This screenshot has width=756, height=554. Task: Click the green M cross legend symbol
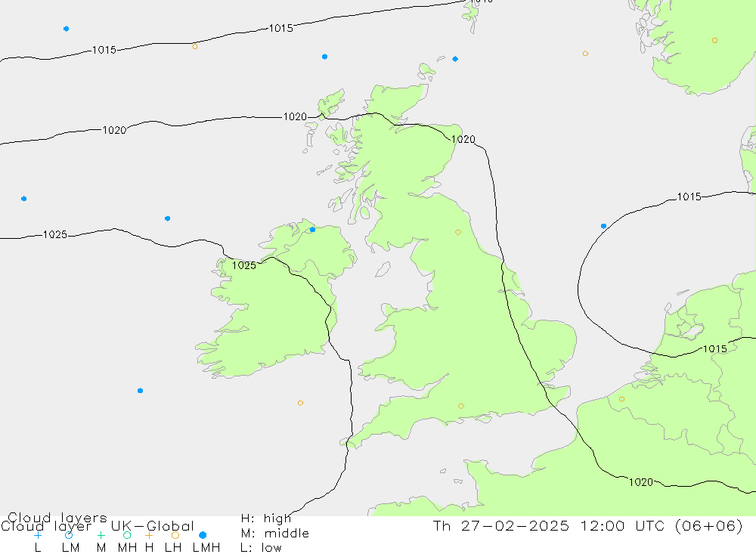[101, 535]
